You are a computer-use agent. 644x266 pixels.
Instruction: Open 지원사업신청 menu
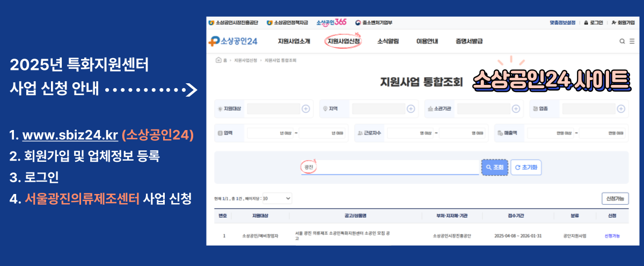343,41
